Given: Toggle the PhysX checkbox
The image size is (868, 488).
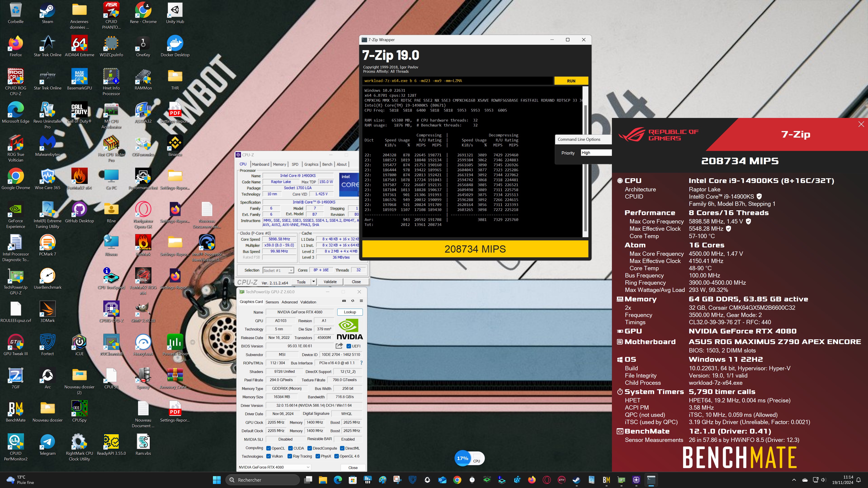Looking at the screenshot, I should (317, 456).
